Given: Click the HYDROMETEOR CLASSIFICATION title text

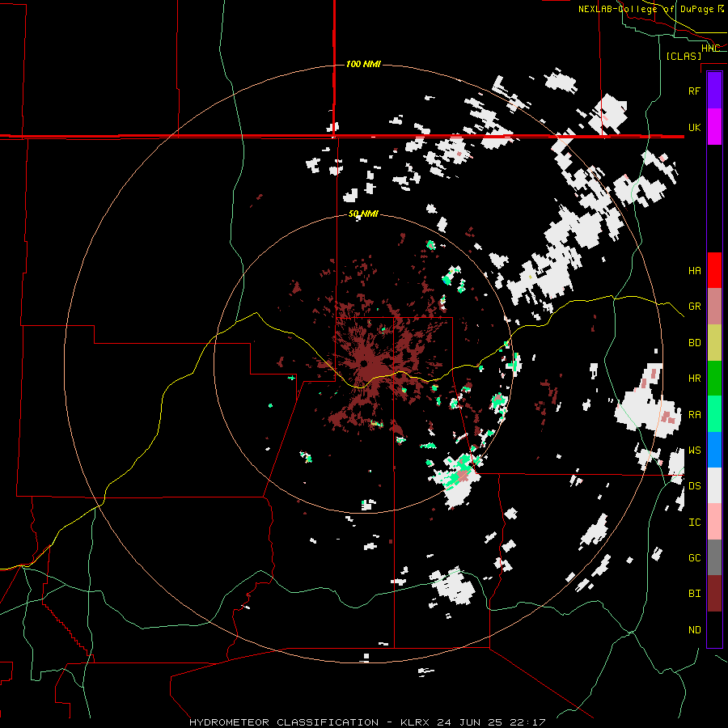Looking at the screenshot, I should (284, 722).
